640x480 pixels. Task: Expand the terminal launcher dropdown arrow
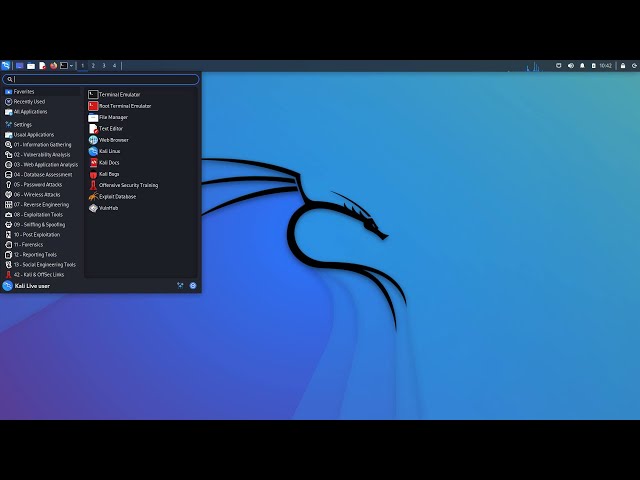71,65
